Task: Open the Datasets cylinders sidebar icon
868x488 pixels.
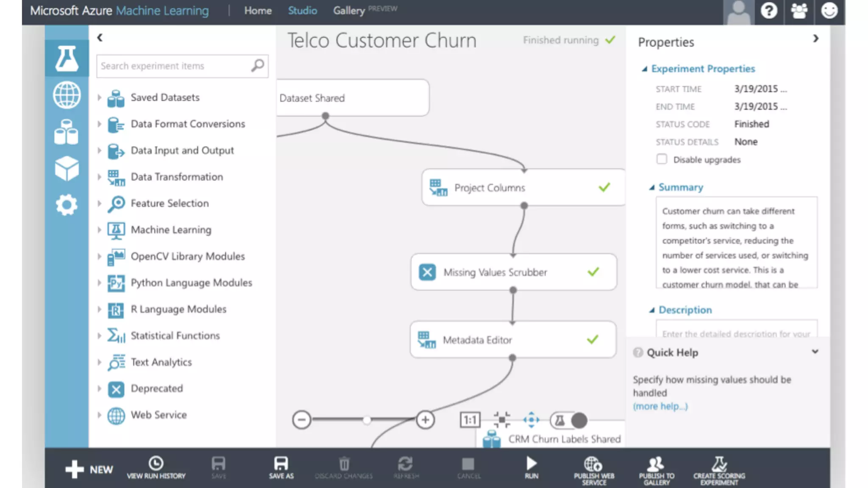Action: (x=67, y=132)
